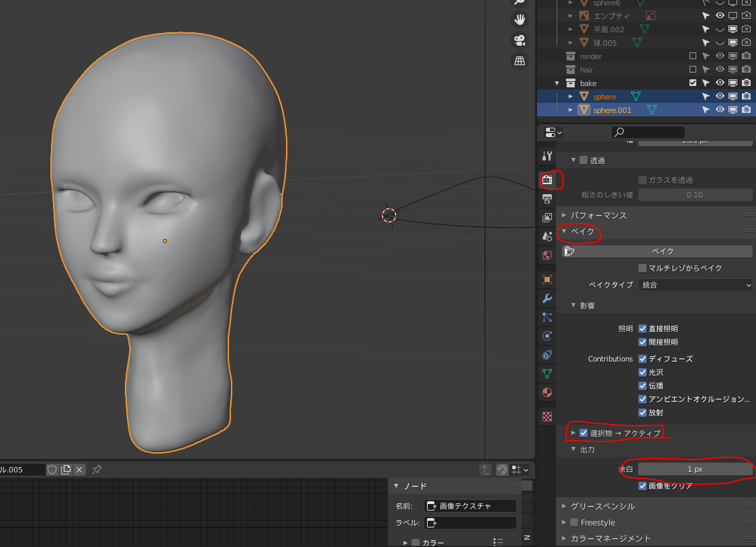Disable the 選択物 → アクティブ checkbox
756x547 pixels.
(583, 433)
